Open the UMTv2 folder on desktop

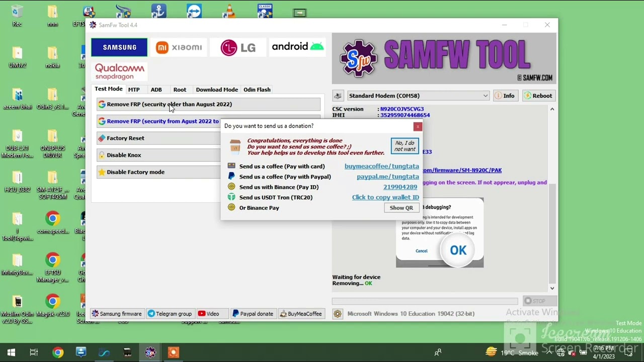click(17, 57)
